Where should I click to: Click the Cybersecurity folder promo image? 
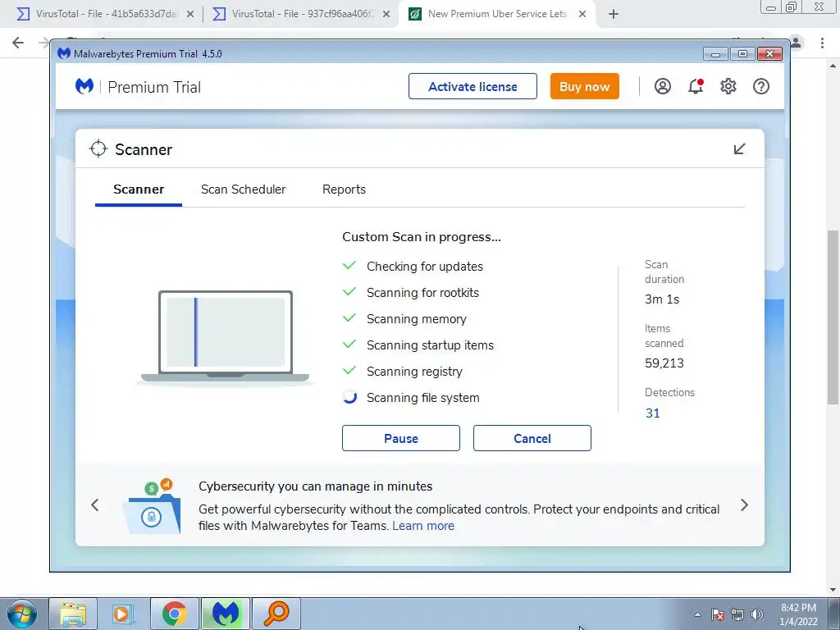[x=152, y=506]
